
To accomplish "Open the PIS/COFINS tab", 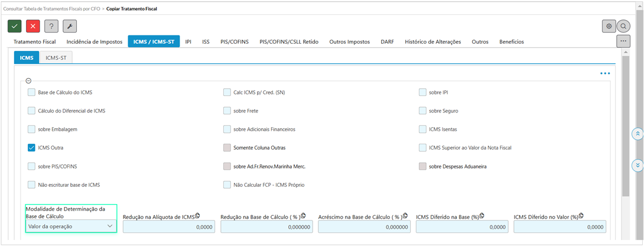I will coord(235,42).
